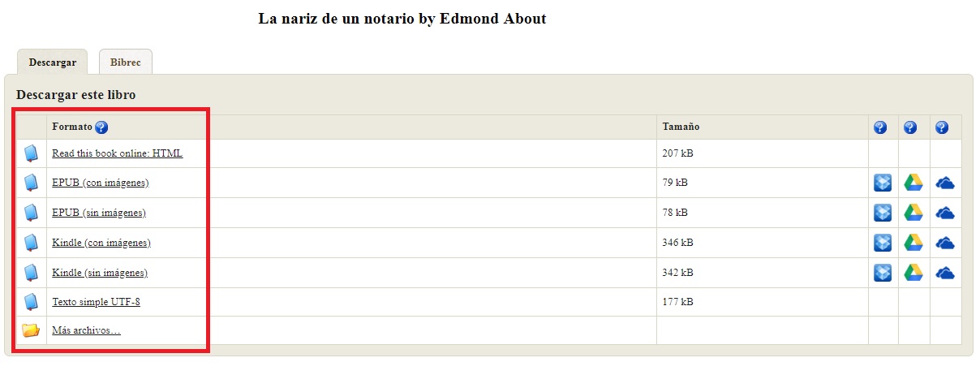
Task: Save EPUB sin imágenes to OneDrive
Action: 944,213
